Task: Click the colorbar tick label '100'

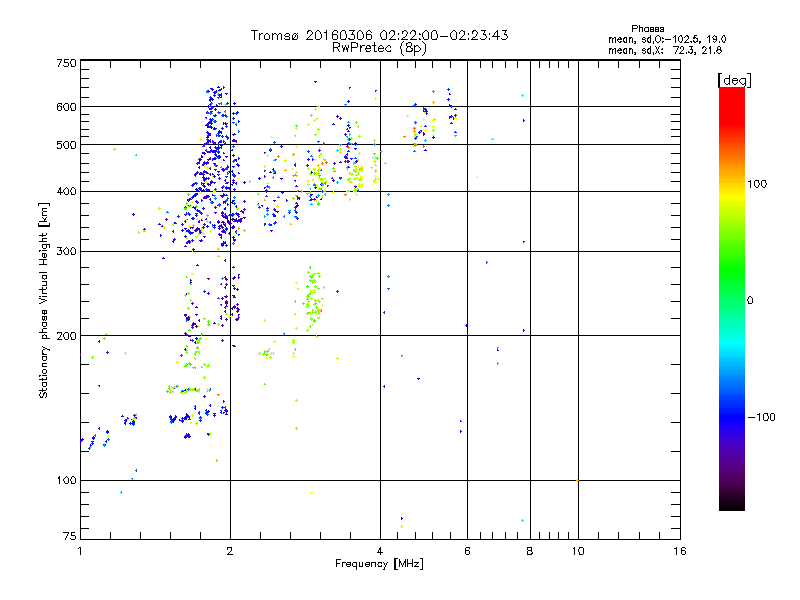Action: click(x=757, y=184)
